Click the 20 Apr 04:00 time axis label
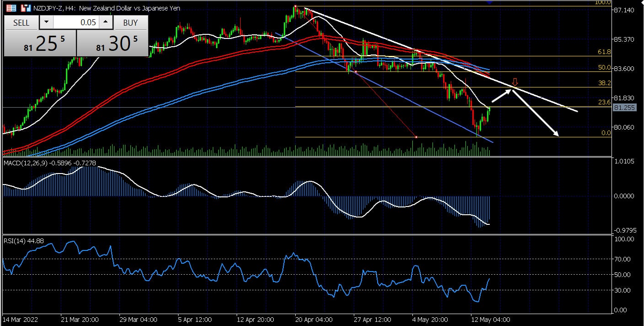 (x=314, y=319)
